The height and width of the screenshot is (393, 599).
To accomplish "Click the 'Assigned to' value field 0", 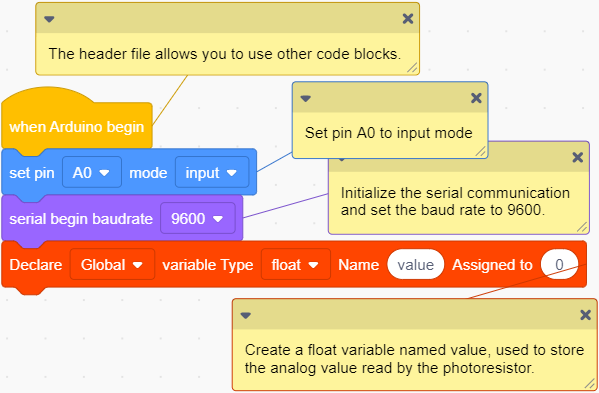I will [559, 264].
